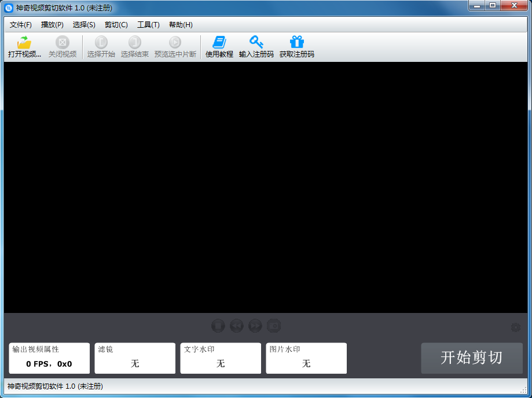This screenshot has width=532, height=398.
Task: Click the app icon in the title bar
Action: click(x=9, y=8)
